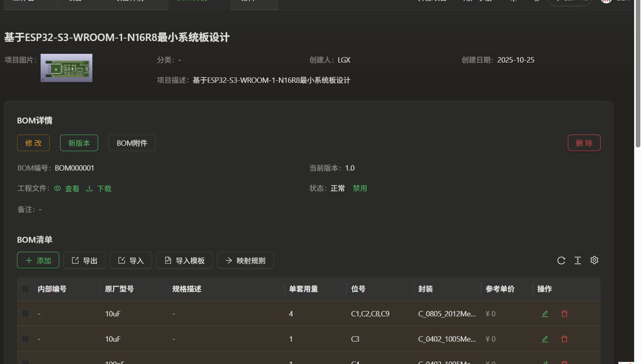Toggle the select-all checkbox in table header

coord(25,289)
